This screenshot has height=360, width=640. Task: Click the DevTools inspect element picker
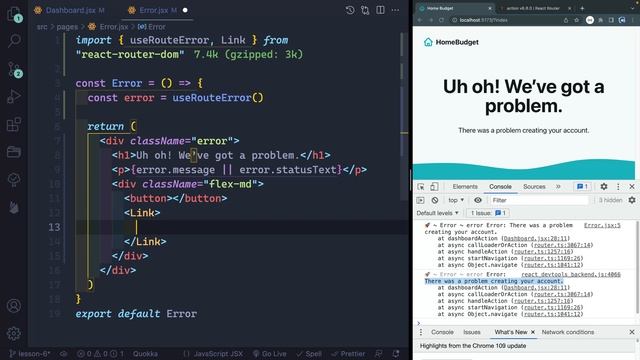(421, 187)
